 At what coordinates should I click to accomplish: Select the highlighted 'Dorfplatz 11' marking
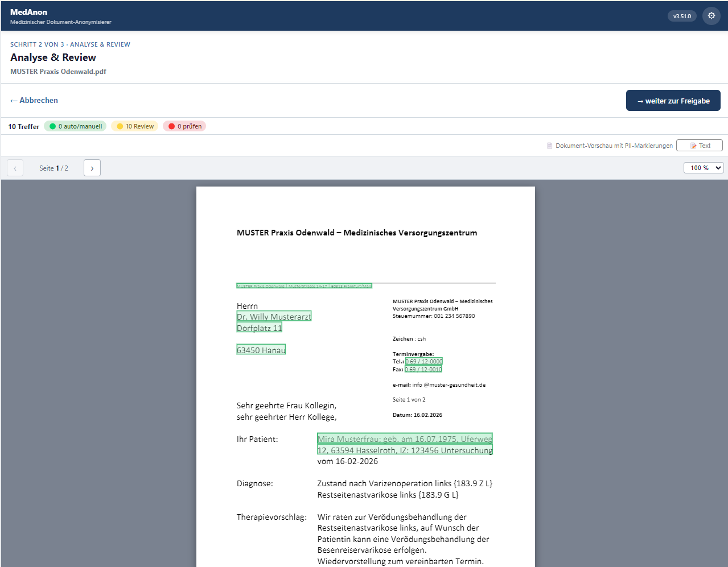pyautogui.click(x=260, y=328)
